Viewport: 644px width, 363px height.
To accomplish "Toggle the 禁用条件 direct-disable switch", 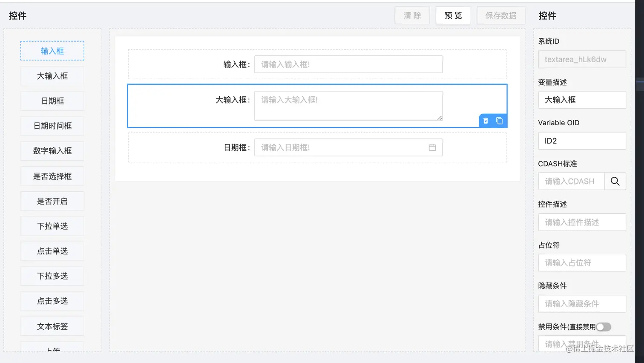I will (604, 327).
